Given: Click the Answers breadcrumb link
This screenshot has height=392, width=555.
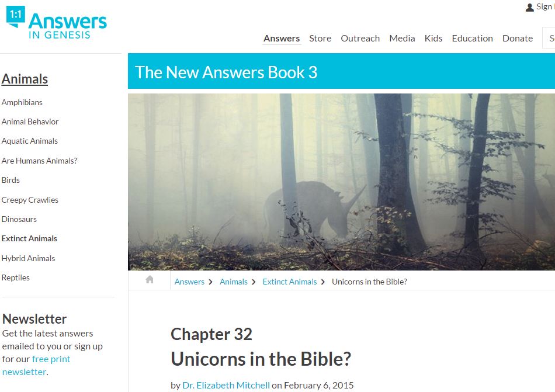Looking at the screenshot, I should 189,282.
